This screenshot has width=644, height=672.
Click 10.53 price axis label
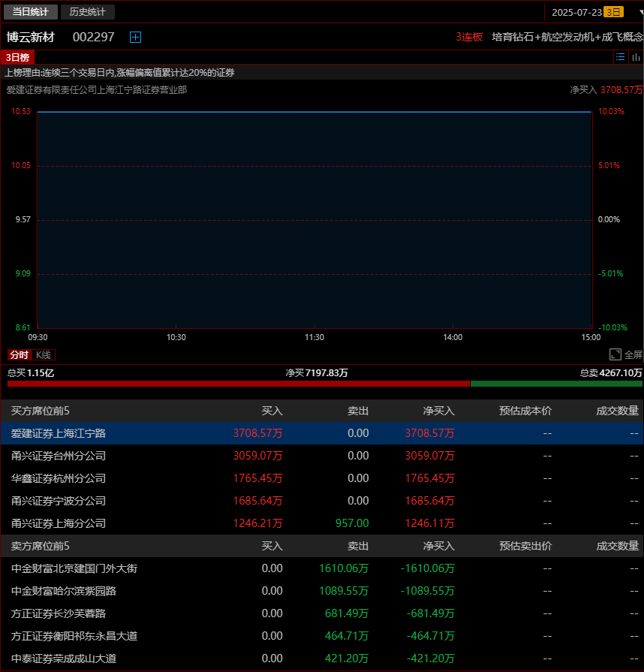[21, 111]
